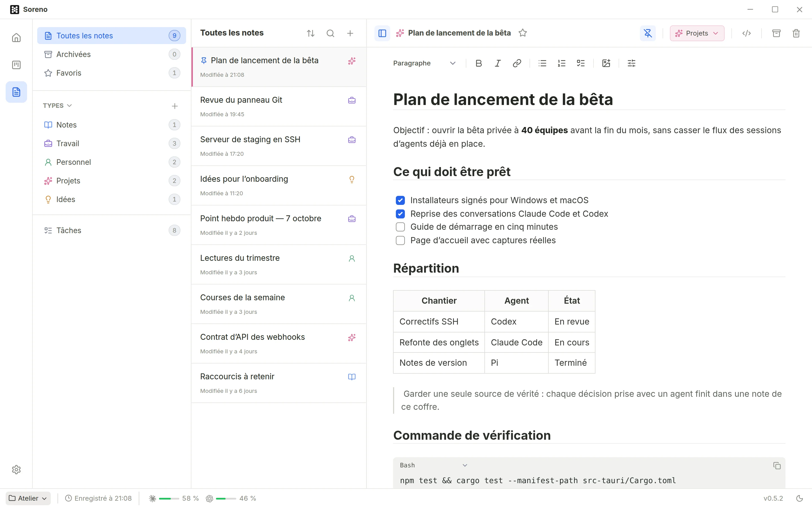This screenshot has height=508, width=812.
Task: Insert a link
Action: tap(517, 63)
